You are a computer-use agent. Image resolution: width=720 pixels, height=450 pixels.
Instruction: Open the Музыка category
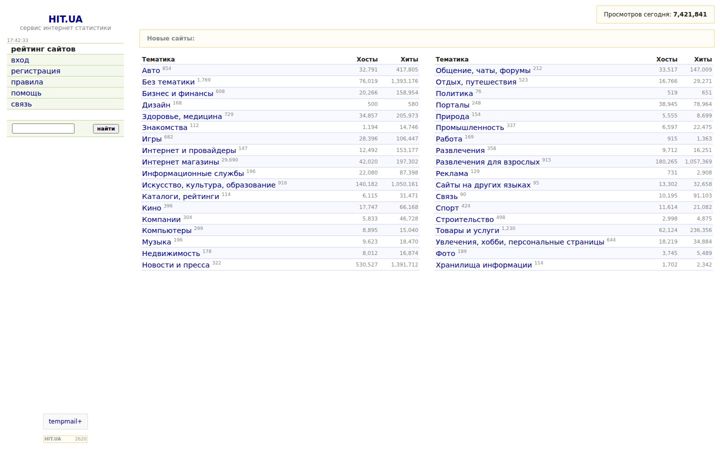coord(157,242)
